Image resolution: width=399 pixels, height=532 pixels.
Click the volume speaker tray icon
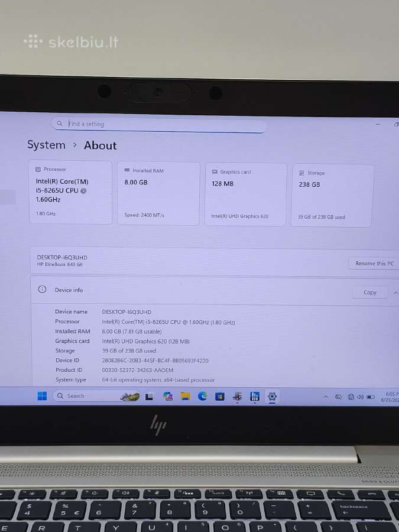360,397
